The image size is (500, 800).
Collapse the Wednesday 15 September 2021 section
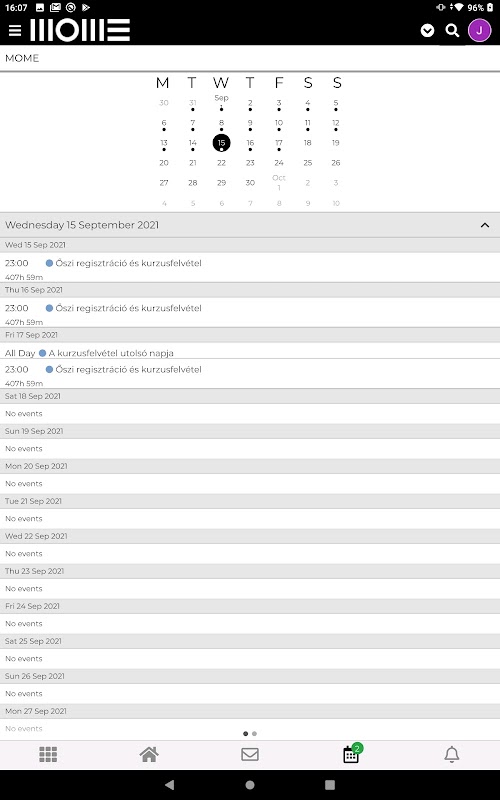[485, 225]
